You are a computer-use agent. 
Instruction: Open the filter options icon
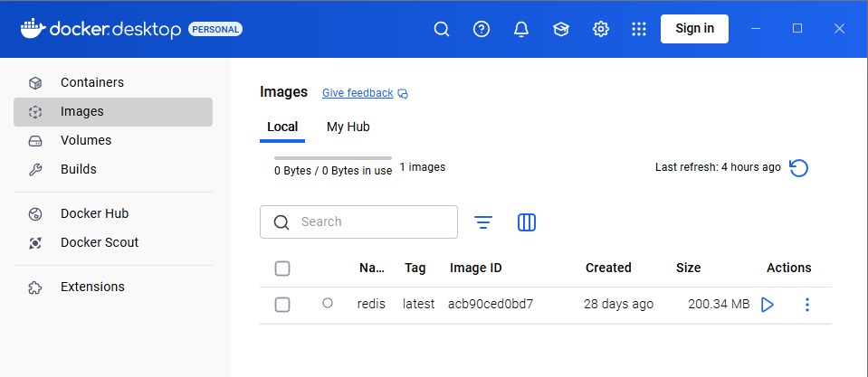483,222
